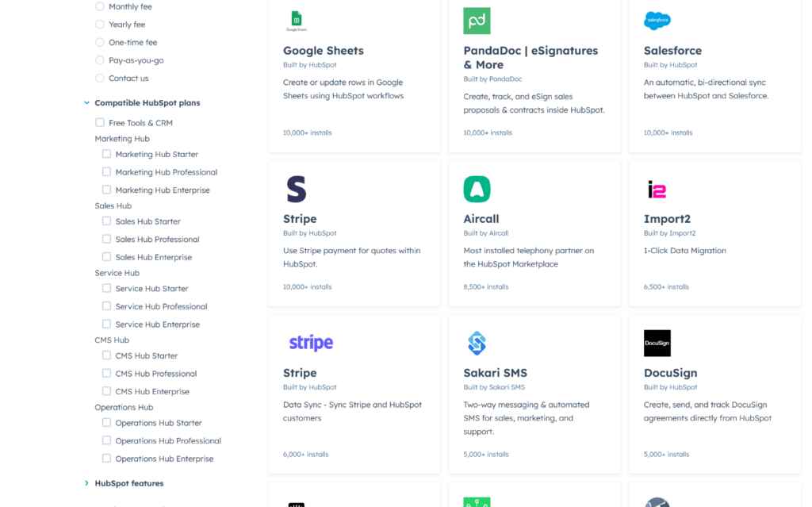The width and height of the screenshot is (812, 507).
Task: Tick the Sales Hub Enterprise checkbox
Action: click(x=106, y=256)
